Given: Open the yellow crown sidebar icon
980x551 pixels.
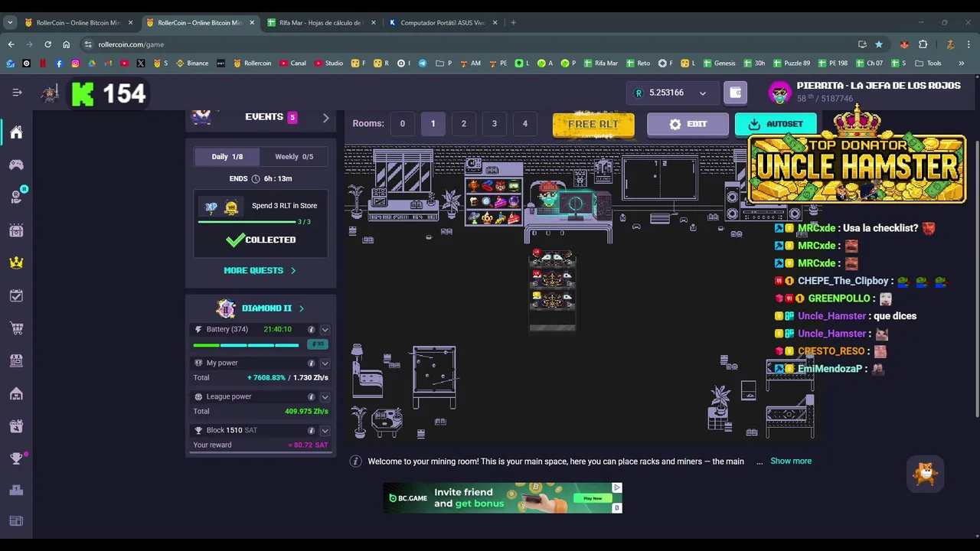Looking at the screenshot, I should [16, 262].
